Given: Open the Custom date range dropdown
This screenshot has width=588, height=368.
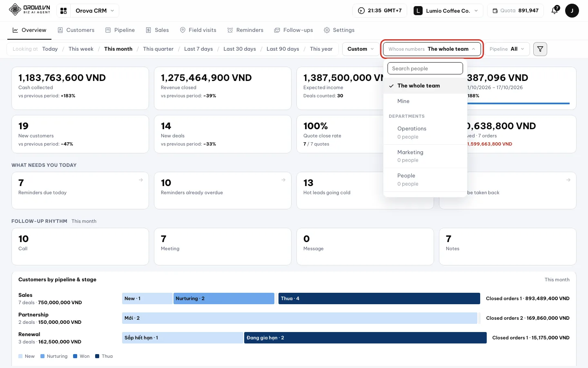Looking at the screenshot, I should click(x=361, y=49).
